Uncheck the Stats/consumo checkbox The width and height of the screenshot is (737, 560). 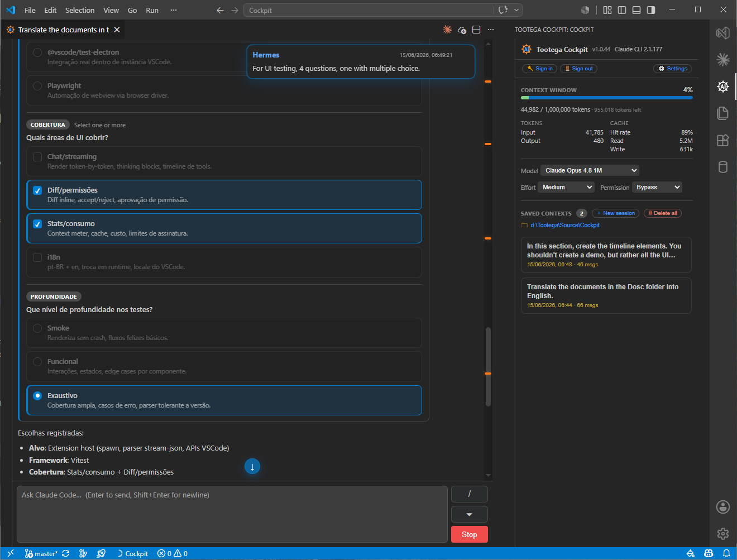37,224
